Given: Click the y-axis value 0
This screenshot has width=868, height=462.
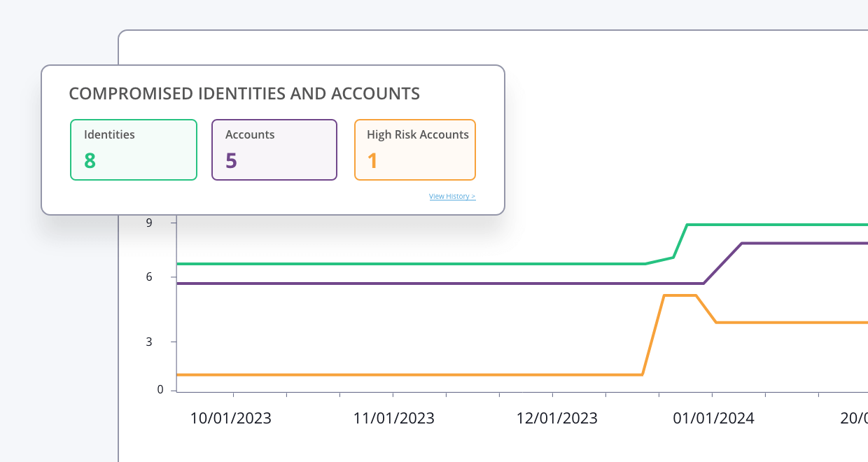Looking at the screenshot, I should (x=160, y=390).
